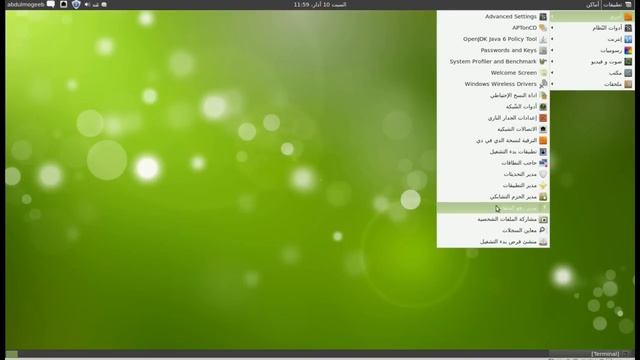Open مكتب (Office) category
The width and height of the screenshot is (640, 360).
(592, 73)
